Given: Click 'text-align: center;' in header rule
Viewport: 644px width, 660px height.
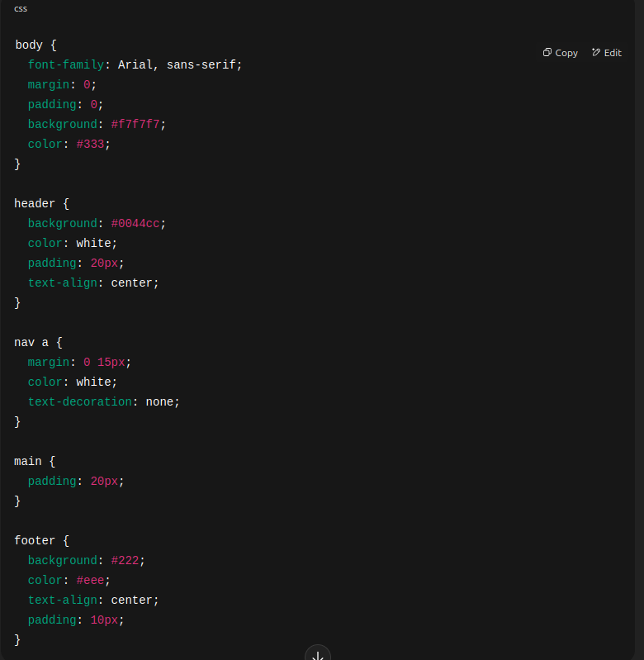Looking at the screenshot, I should click(93, 283).
